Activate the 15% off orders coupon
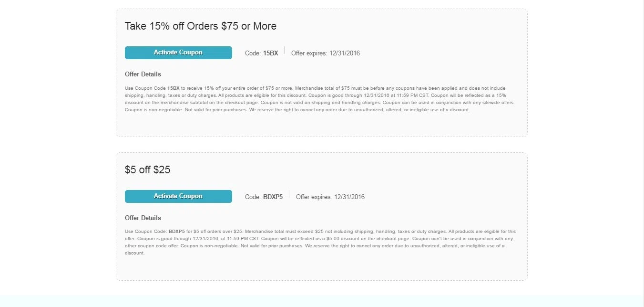 tap(178, 53)
